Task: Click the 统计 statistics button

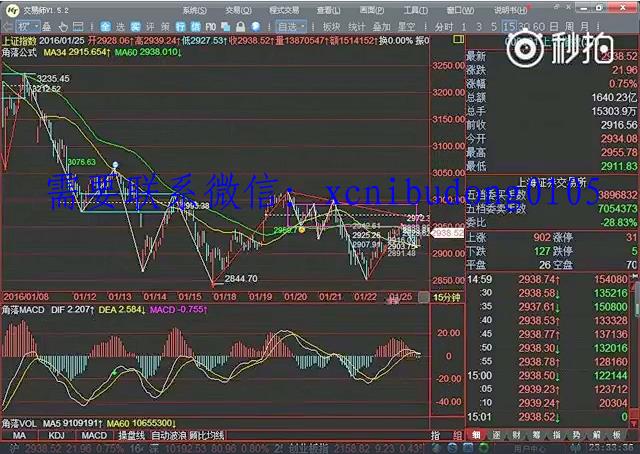Action: click(x=356, y=27)
